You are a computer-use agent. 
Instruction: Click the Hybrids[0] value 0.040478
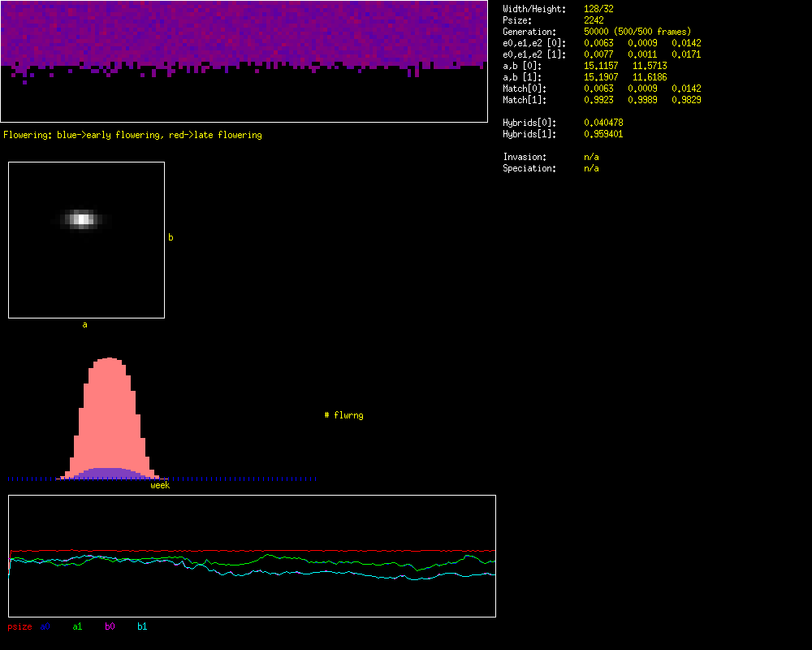[x=603, y=123]
